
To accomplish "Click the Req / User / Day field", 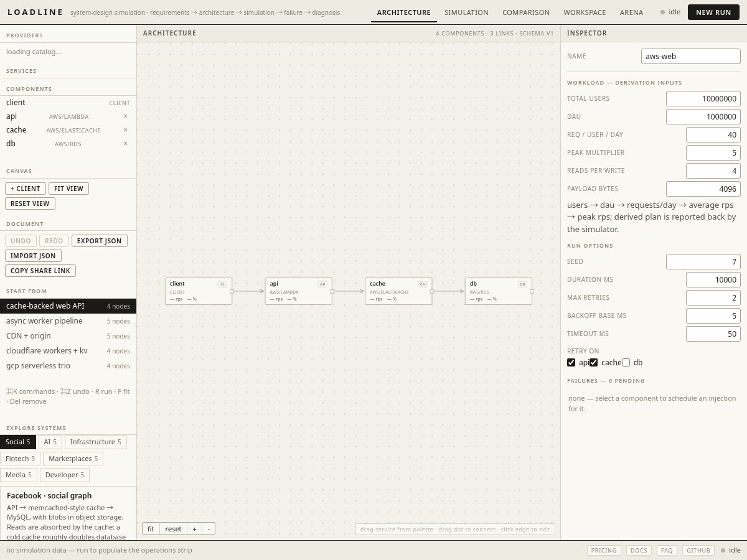I will coord(713,134).
